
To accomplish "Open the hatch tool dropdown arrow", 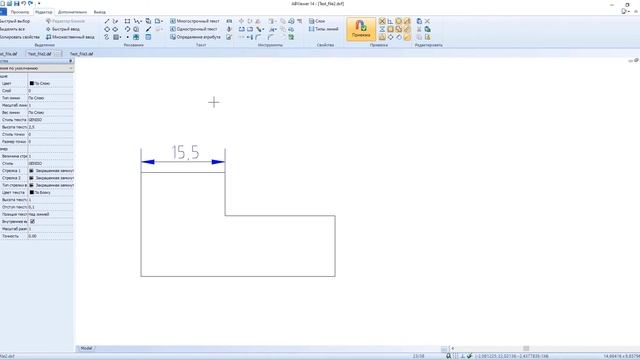I will (x=121, y=38).
